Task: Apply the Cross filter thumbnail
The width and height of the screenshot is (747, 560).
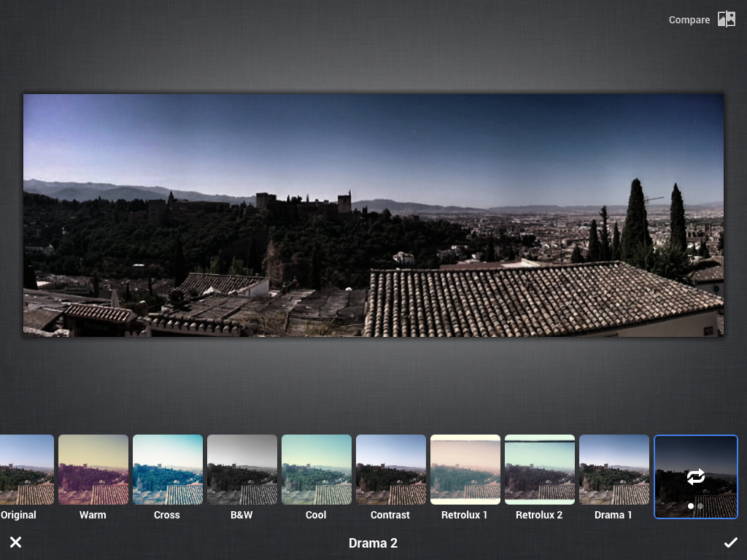Action: [168, 470]
